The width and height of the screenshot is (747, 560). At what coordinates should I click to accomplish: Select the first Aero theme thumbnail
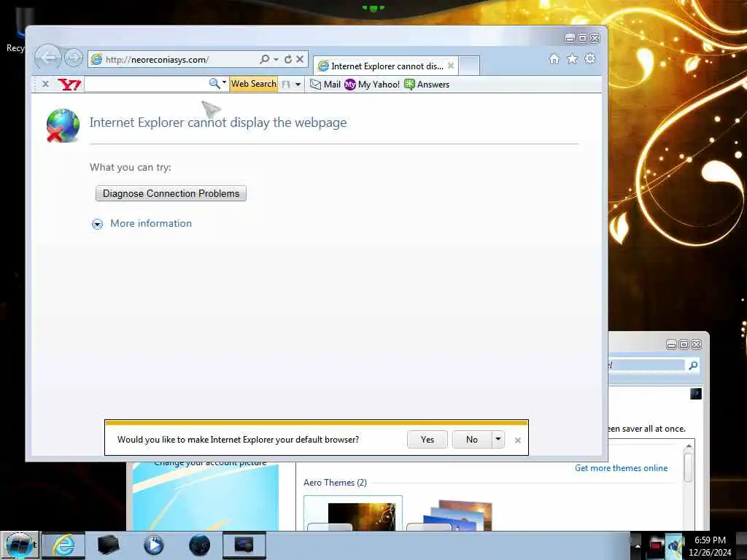[x=353, y=513]
